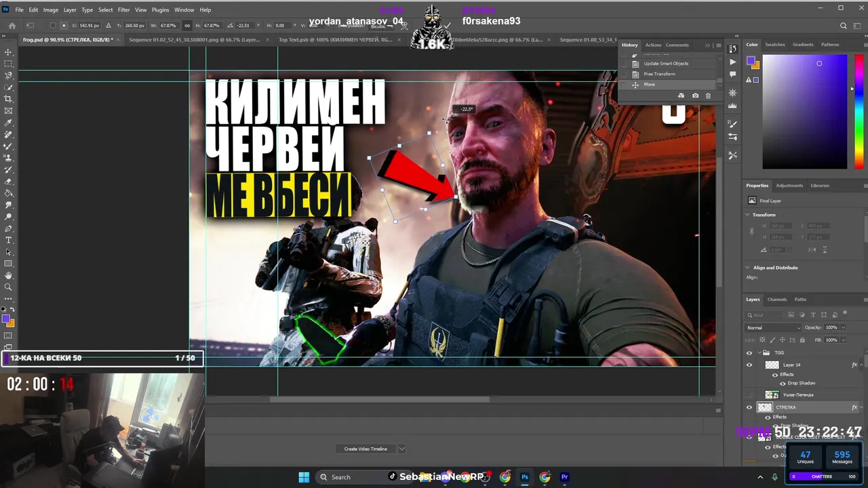Delete current state in History panel
The image size is (868, 488).
tap(708, 96)
